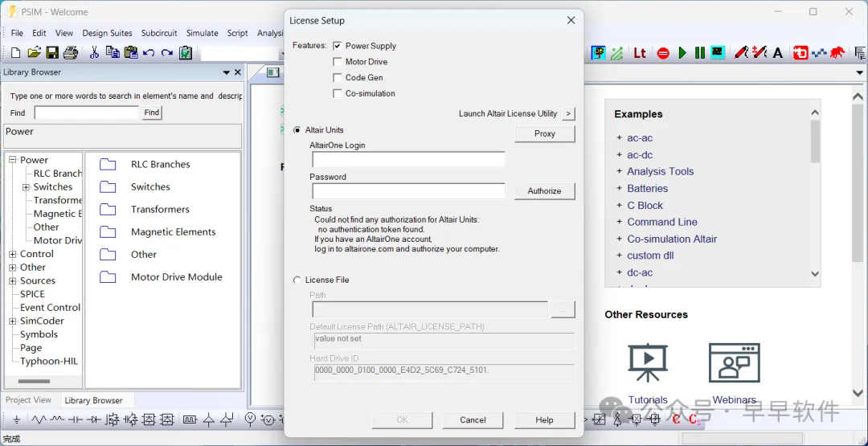Expand the Sources tree node

(13, 280)
